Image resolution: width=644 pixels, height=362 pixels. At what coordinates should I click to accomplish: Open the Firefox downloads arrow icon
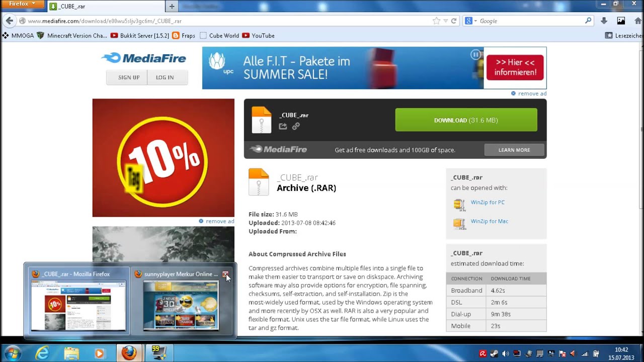tap(604, 21)
